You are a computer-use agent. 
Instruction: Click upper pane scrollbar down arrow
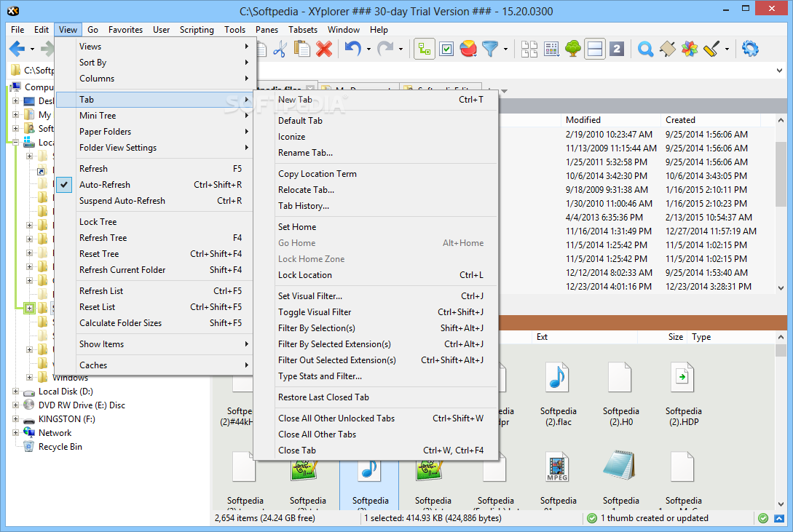(781, 288)
